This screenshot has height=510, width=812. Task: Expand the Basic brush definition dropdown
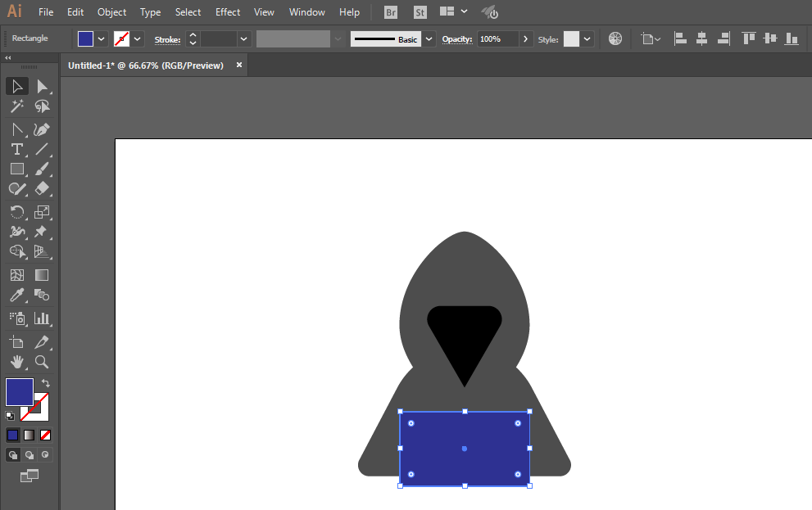(x=429, y=39)
